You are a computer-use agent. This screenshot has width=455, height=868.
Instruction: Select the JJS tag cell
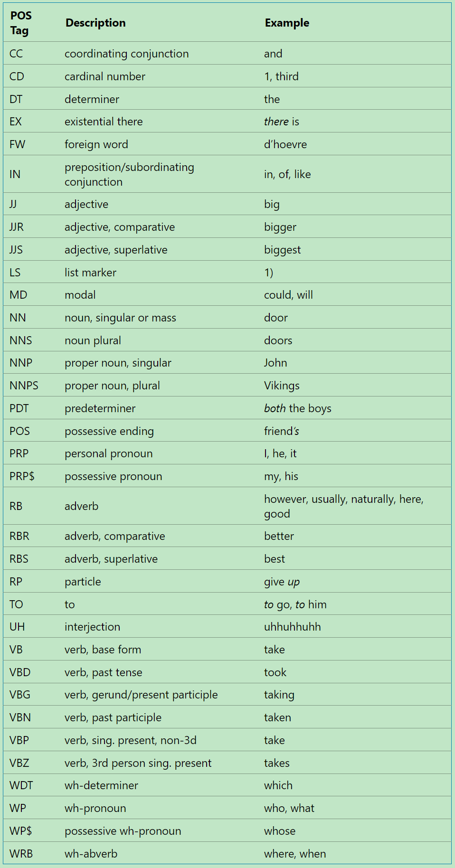[x=16, y=250]
